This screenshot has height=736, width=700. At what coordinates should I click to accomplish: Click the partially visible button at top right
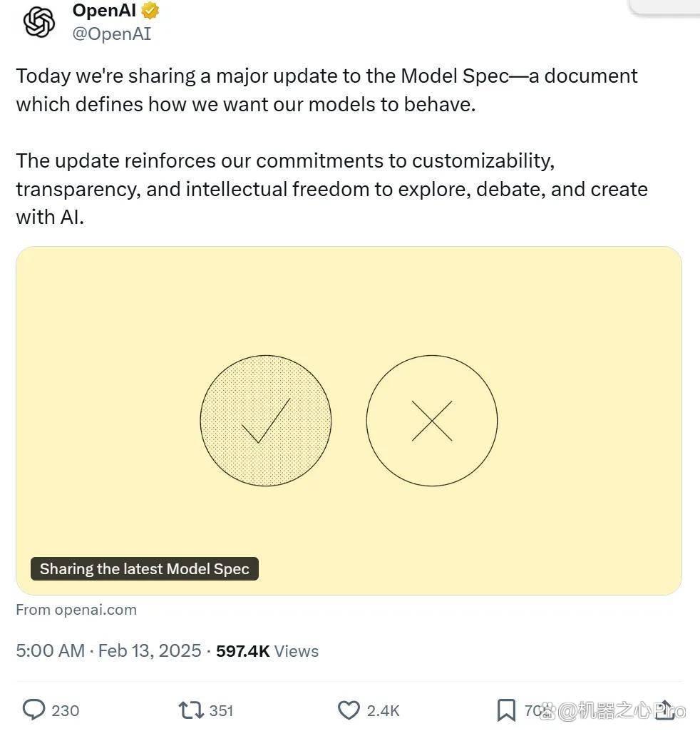(664, 7)
